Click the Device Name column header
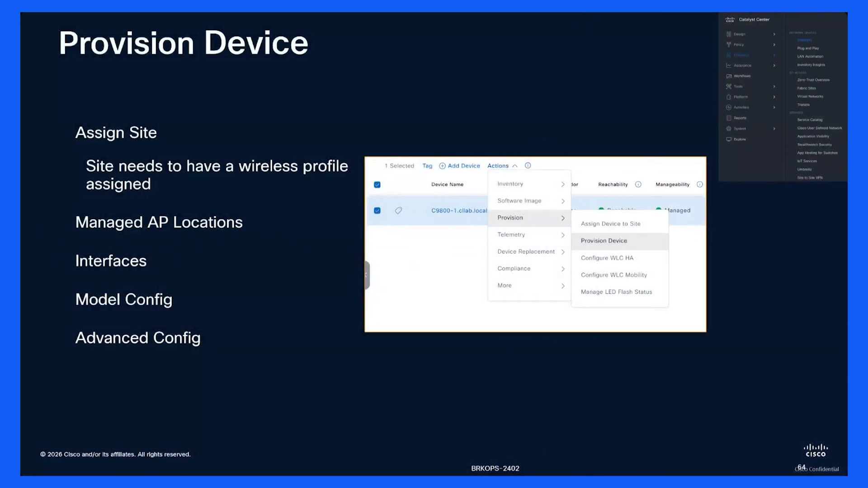This screenshot has height=488, width=868. click(447, 184)
